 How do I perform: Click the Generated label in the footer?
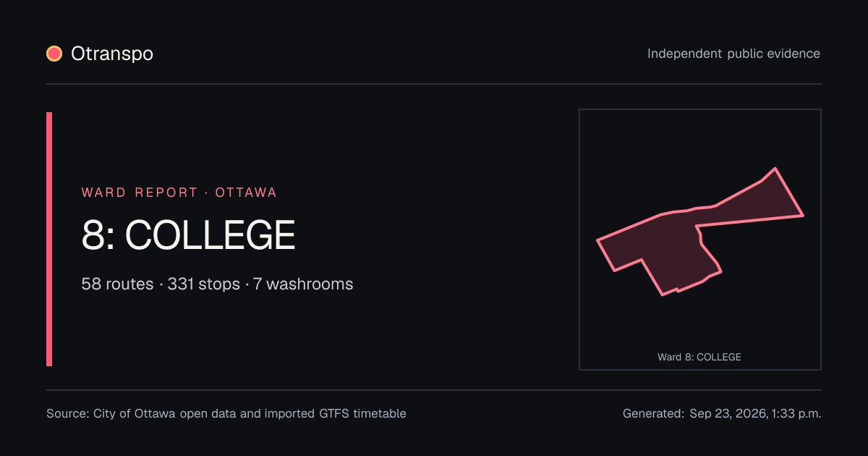[x=653, y=414]
